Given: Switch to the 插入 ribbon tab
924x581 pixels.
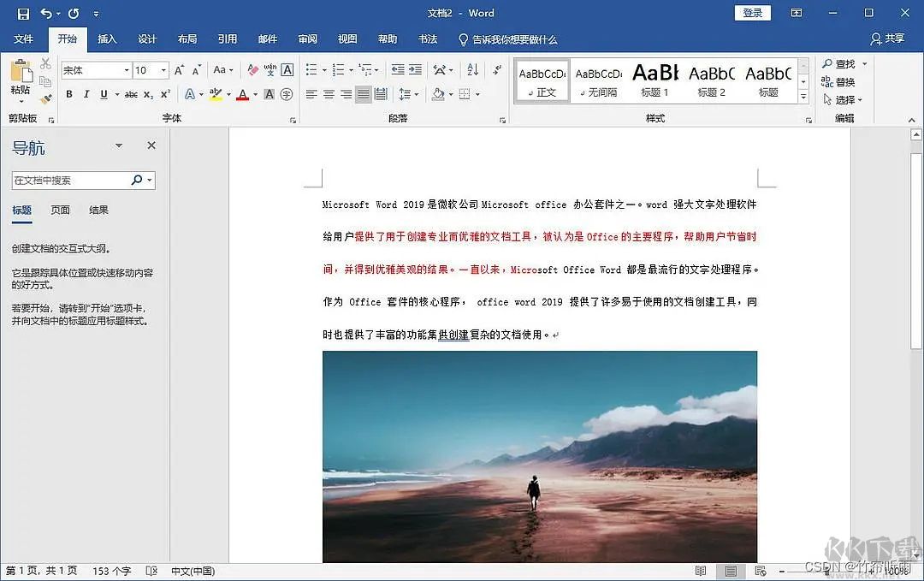Looking at the screenshot, I should [x=107, y=39].
